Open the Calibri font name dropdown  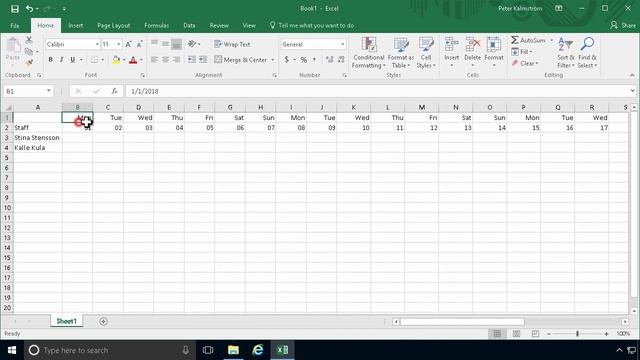(x=97, y=44)
